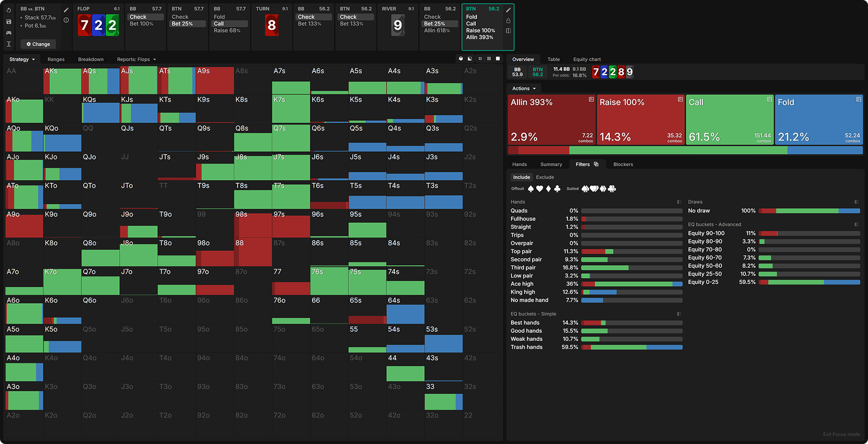Image resolution: width=868 pixels, height=444 pixels.
Task: Switch filter mode to Exclude
Action: 545,177
